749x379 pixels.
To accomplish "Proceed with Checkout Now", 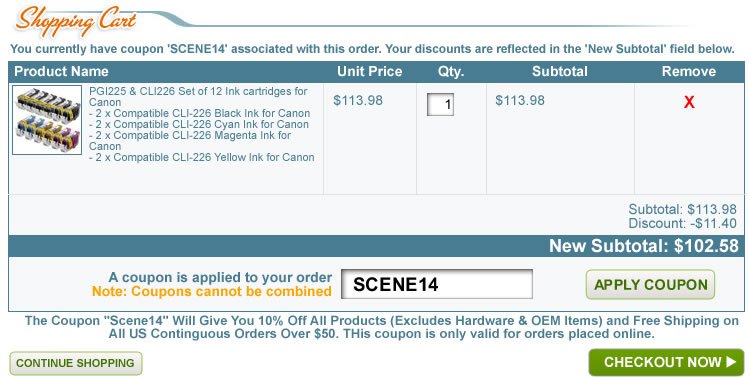I will [x=666, y=362].
